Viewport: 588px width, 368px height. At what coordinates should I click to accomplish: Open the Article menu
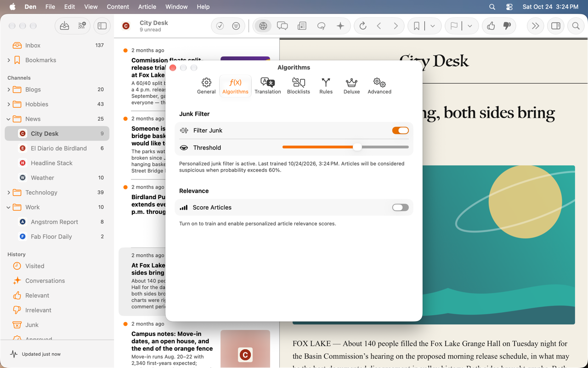coord(147,7)
